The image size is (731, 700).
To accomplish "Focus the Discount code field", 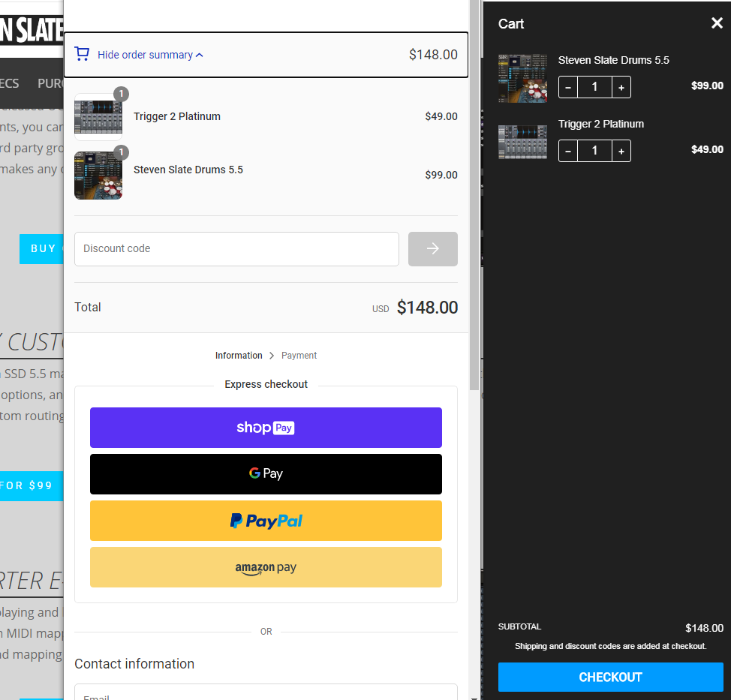I will (x=237, y=249).
